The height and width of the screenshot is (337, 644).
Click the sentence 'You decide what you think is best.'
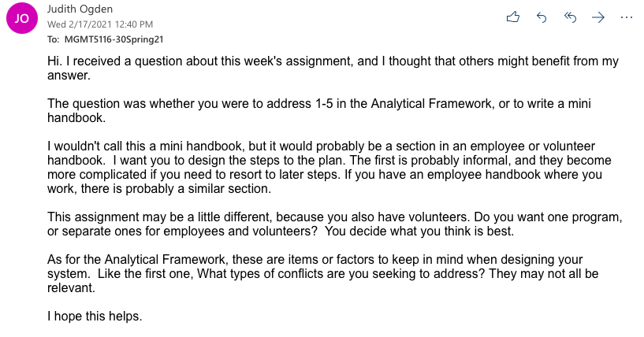tap(419, 231)
